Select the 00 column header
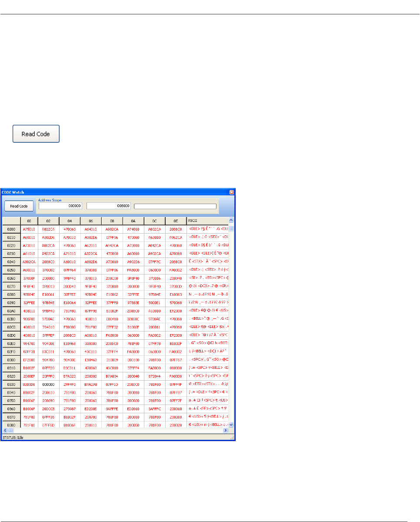 tap(29, 221)
